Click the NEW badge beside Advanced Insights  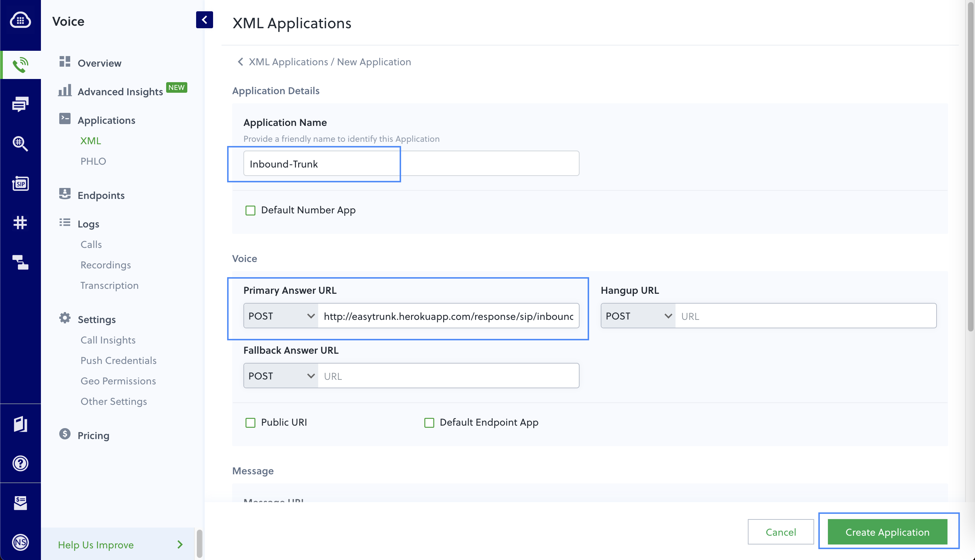[x=176, y=87]
